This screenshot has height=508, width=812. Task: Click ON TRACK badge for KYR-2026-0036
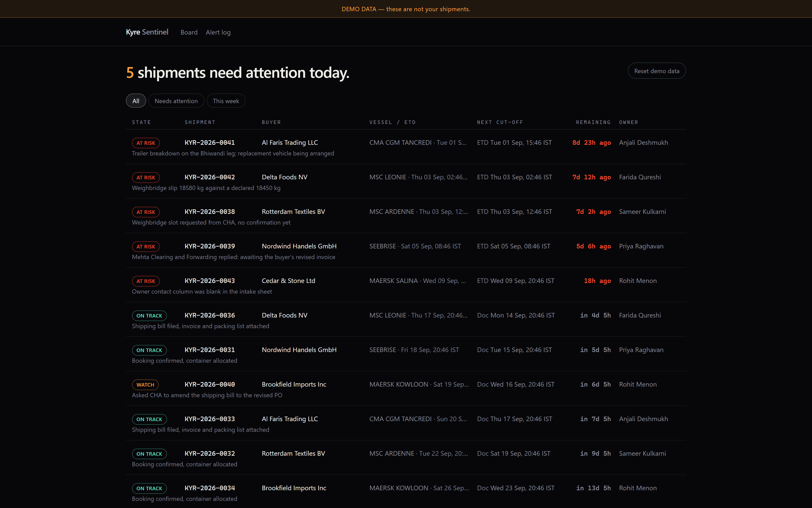149,315
